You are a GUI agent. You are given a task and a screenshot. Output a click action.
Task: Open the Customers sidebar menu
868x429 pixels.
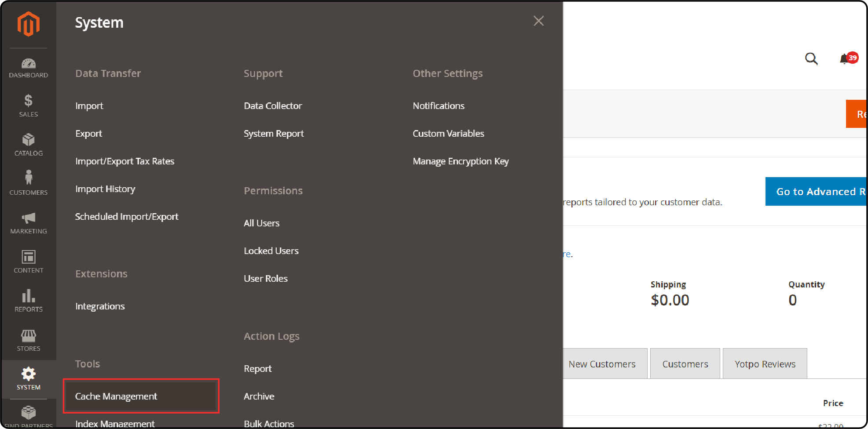point(29,184)
